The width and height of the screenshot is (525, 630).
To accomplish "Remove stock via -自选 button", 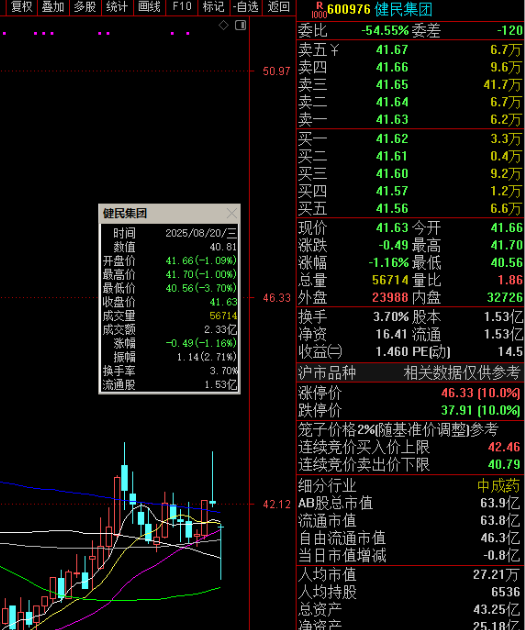I will click(245, 7).
